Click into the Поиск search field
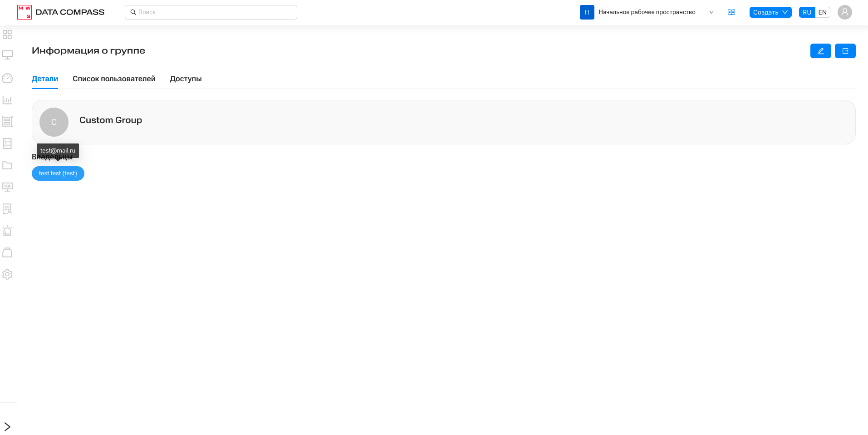The width and height of the screenshot is (868, 435). 211,12
